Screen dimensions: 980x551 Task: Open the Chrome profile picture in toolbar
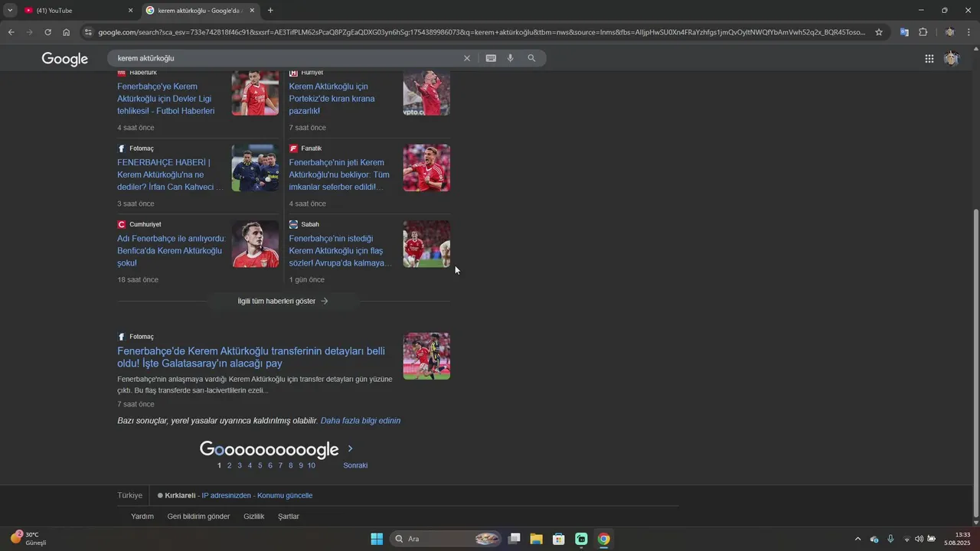(x=949, y=32)
